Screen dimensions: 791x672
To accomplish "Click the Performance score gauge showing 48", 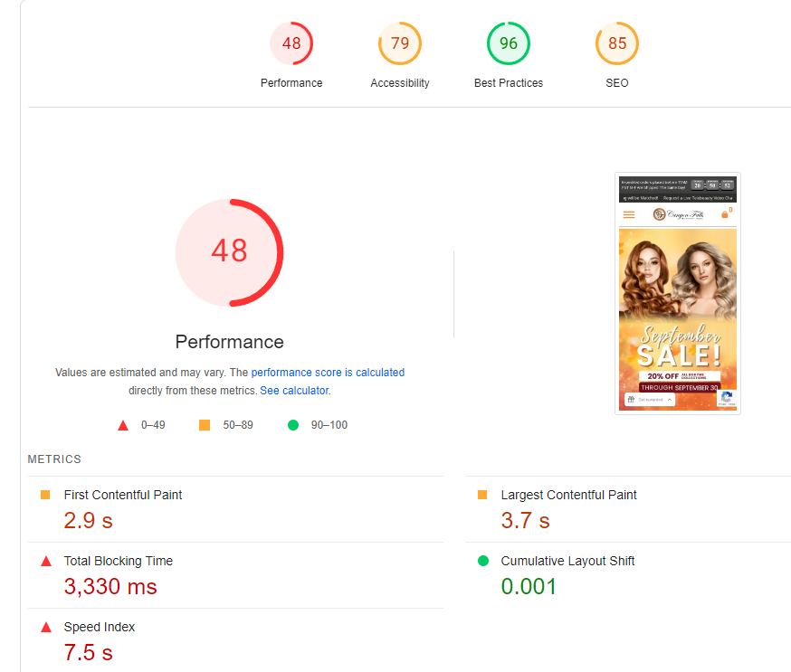I will (291, 43).
